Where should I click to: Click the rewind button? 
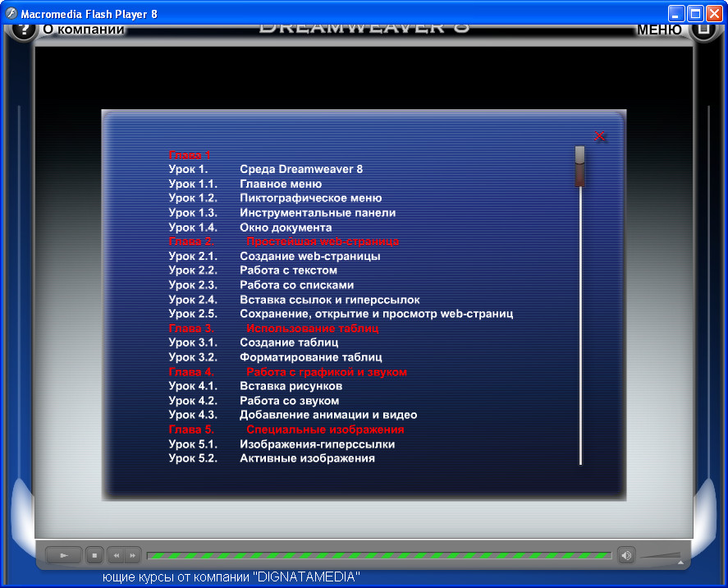(116, 555)
